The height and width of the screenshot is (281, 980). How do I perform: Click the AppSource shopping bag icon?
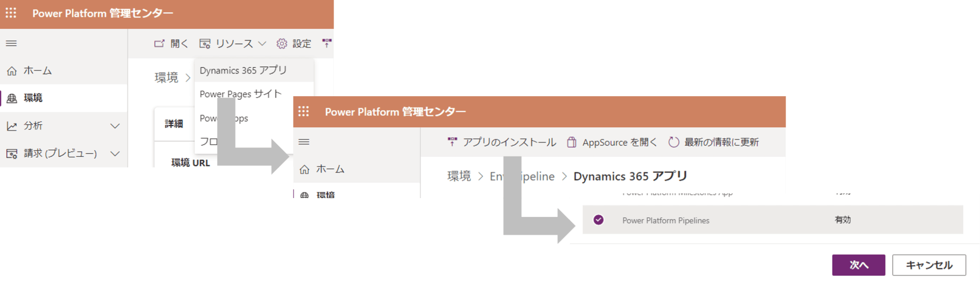point(571,142)
